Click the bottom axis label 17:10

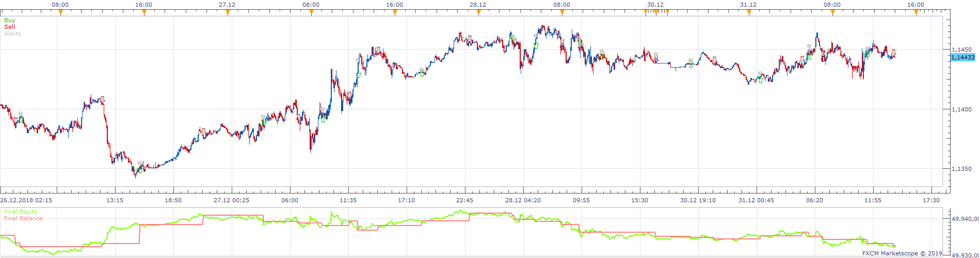click(x=406, y=200)
